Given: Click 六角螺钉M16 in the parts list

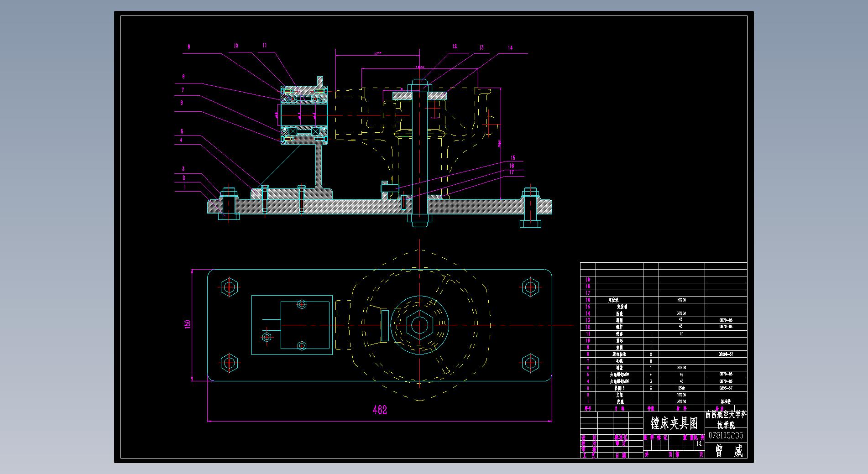Looking at the screenshot, I should (619, 381).
